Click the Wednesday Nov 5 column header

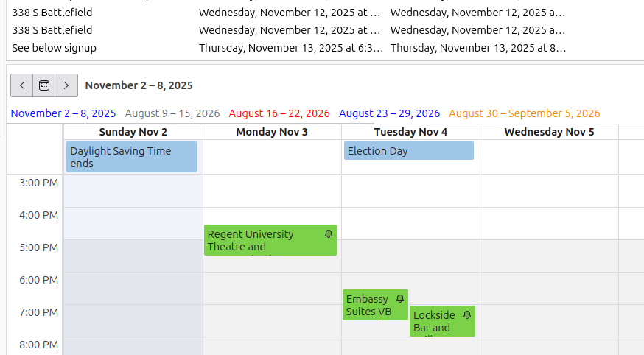[x=549, y=132]
